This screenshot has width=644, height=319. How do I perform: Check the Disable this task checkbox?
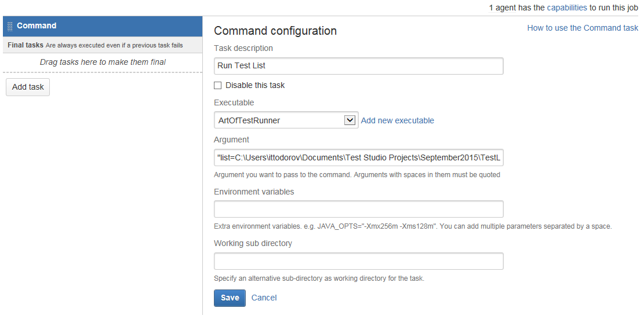coord(218,85)
